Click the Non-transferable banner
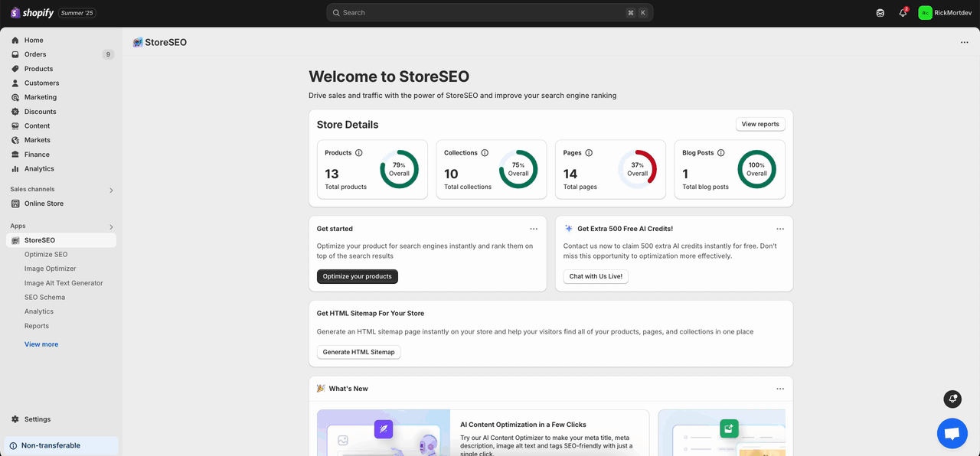980x456 pixels. (x=61, y=445)
